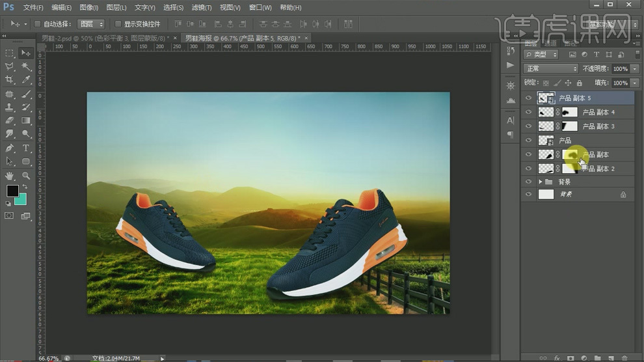Open the 滤镜 menu
The width and height of the screenshot is (644, 362).
point(202,7)
